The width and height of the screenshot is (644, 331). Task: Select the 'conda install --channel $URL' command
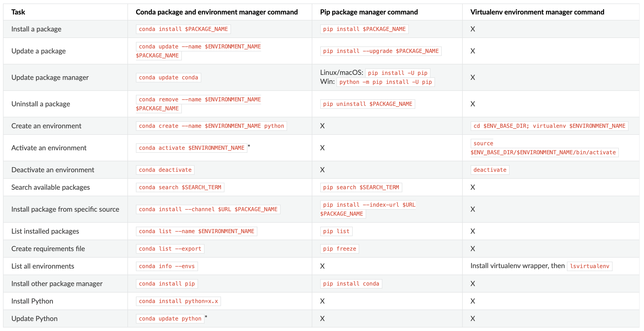point(208,209)
